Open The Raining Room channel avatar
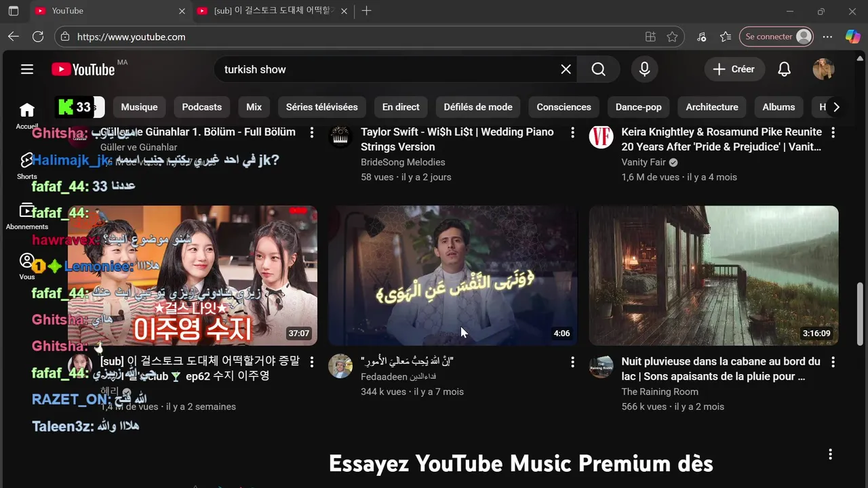The image size is (868, 488). click(x=601, y=366)
